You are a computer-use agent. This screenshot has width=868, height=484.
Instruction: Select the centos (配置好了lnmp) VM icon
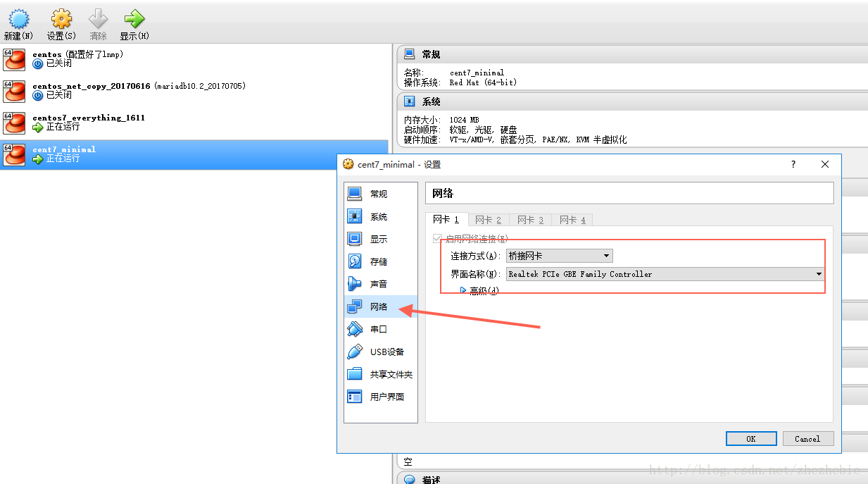click(x=14, y=59)
